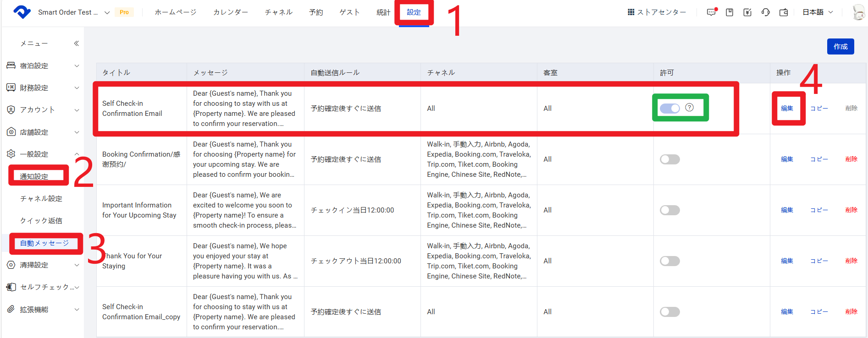This screenshot has height=338, width=868.
Task: Turn on toggle for Important Information message
Action: tap(669, 210)
